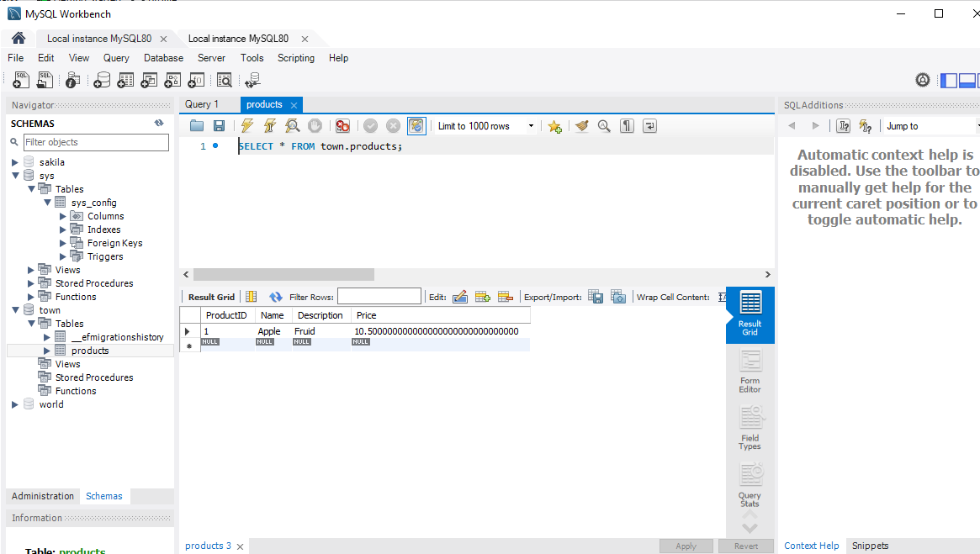Click the horizontal editor scrollbar thumb

click(283, 274)
